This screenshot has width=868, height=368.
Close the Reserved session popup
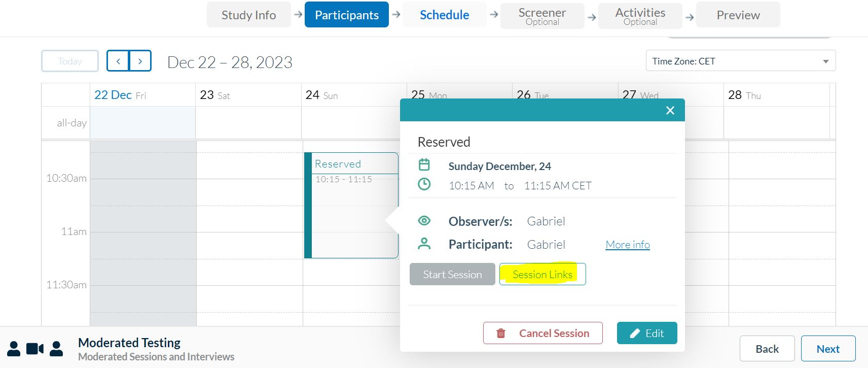click(x=670, y=111)
